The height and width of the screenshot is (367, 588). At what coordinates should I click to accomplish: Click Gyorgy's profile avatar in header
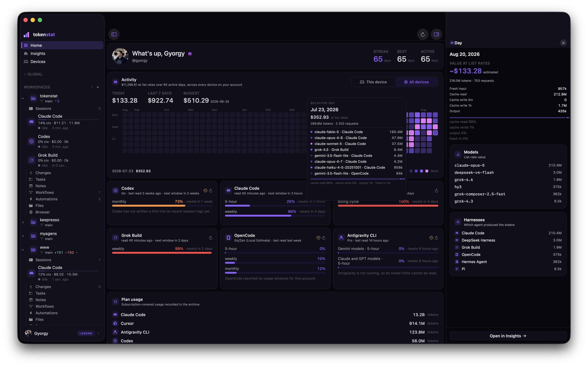120,56
